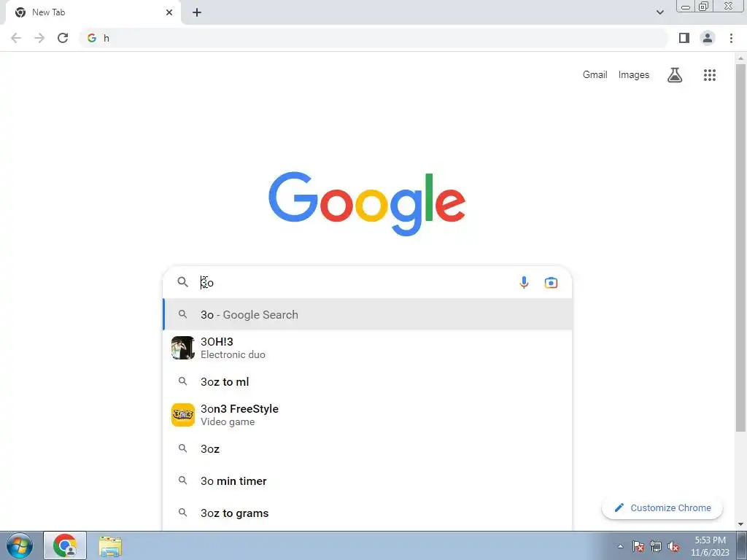Click the address bar showing h
Image resolution: width=747 pixels, height=560 pixels.
coord(374,38)
